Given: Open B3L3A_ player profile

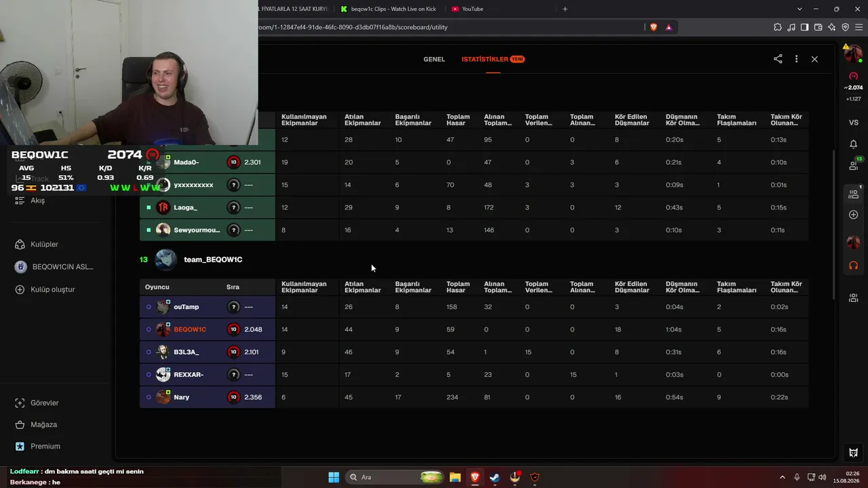Looking at the screenshot, I should pyautogui.click(x=186, y=352).
